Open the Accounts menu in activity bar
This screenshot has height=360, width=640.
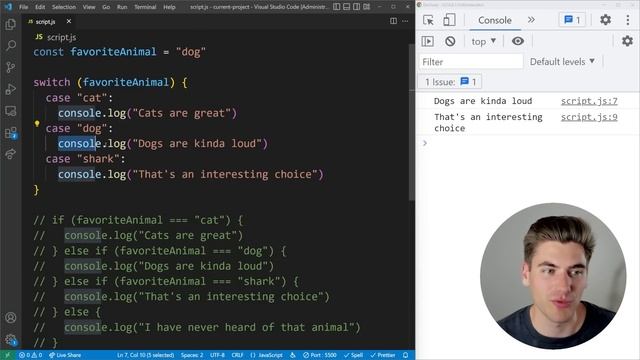coord(11,318)
